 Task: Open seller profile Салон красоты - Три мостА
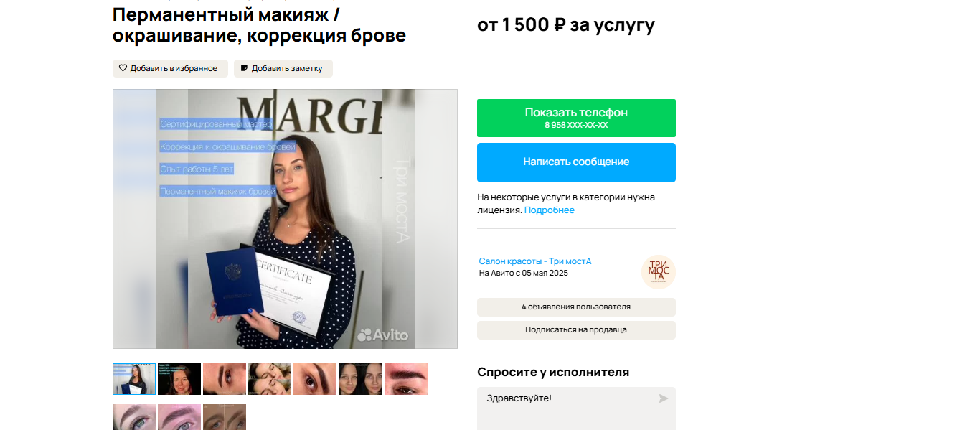click(535, 261)
